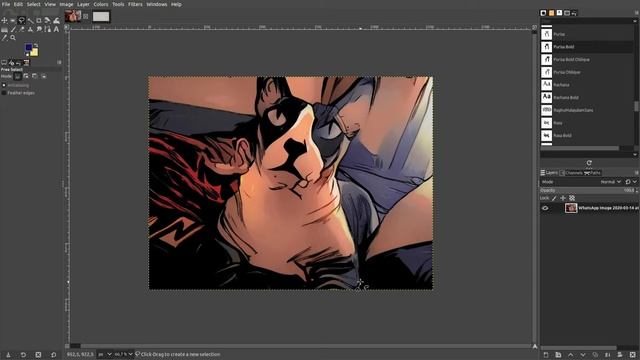Viewport: 640px width, 360px height.
Task: Open the Tool Options tab configuration menu
Action: [59, 62]
